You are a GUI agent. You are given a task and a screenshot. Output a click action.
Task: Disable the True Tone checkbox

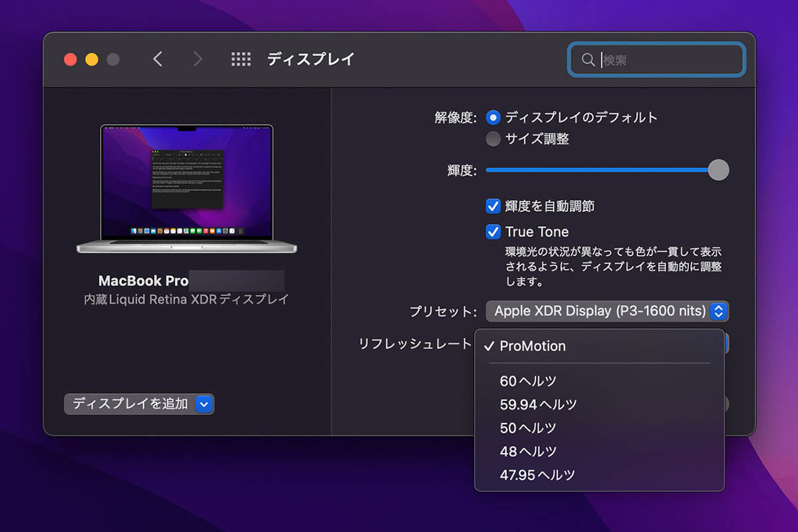coord(493,231)
